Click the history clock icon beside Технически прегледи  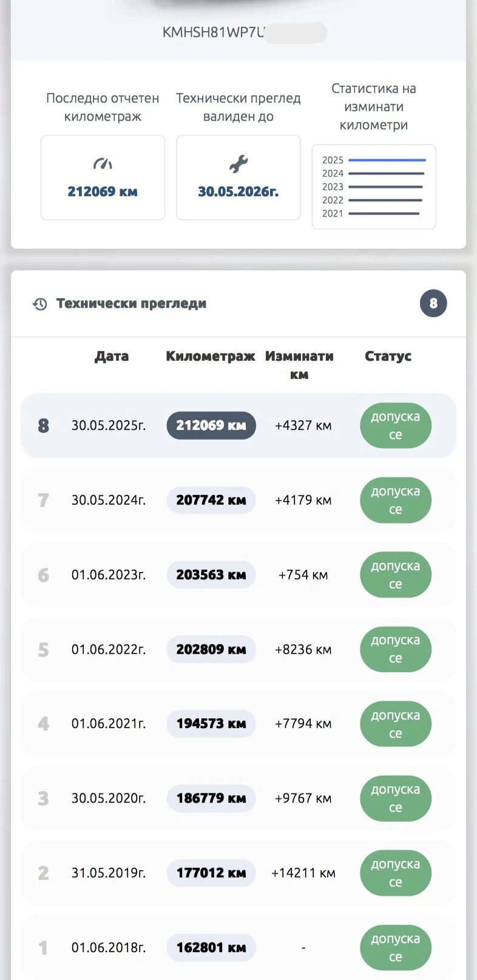[40, 304]
